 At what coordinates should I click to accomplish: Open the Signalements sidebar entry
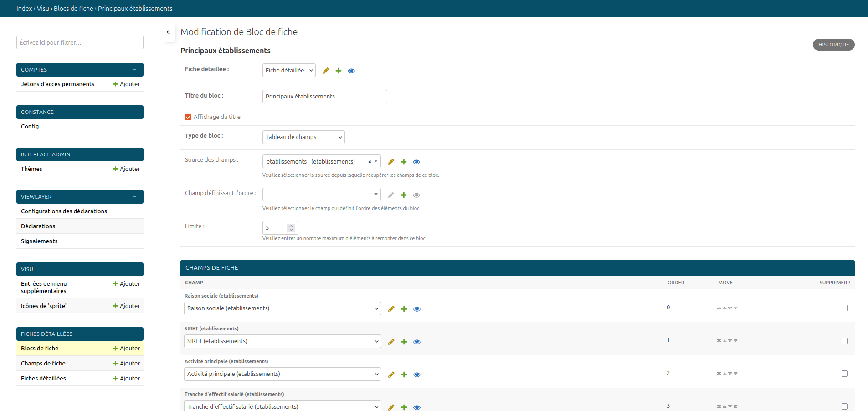coord(39,241)
